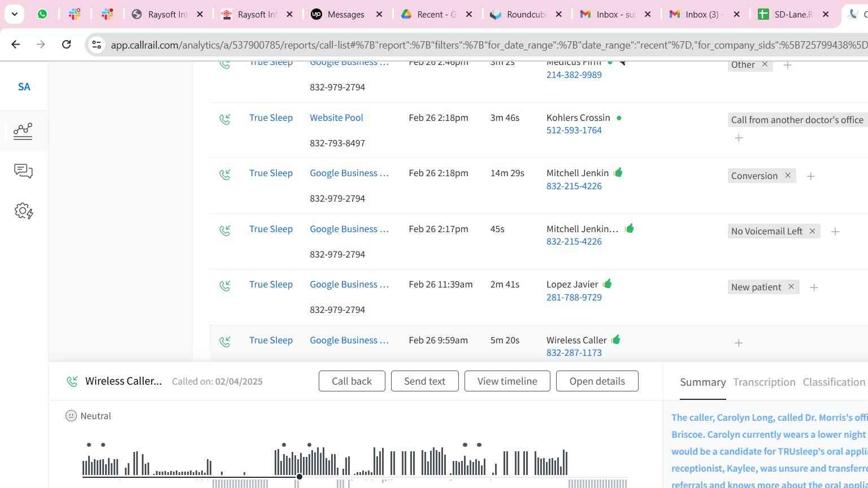
Task: Add tag next to New patient tag
Action: pos(814,287)
